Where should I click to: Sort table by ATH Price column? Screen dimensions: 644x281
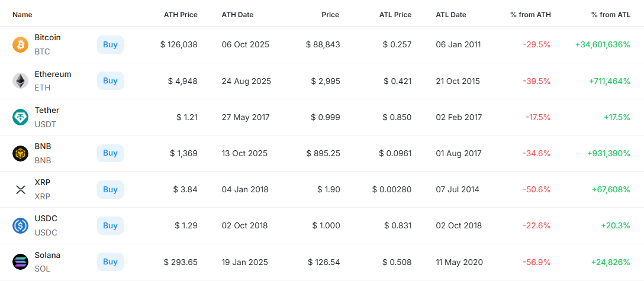tap(181, 14)
